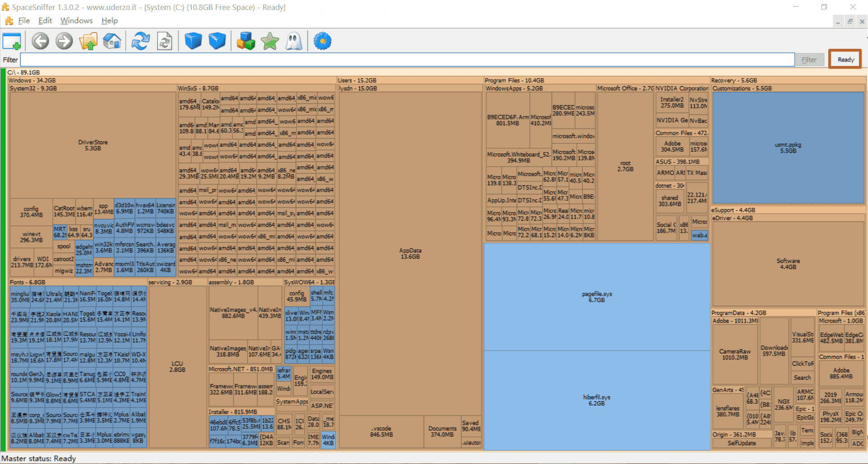The width and height of the screenshot is (868, 464).
Task: Toggle the ghost free-space icon
Action: coord(294,41)
